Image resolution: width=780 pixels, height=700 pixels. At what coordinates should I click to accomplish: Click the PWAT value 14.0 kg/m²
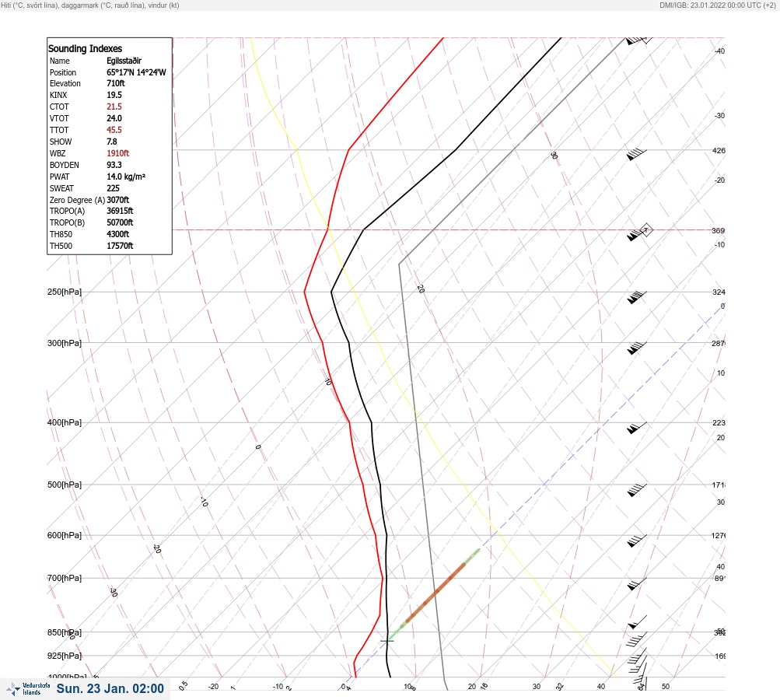126,177
